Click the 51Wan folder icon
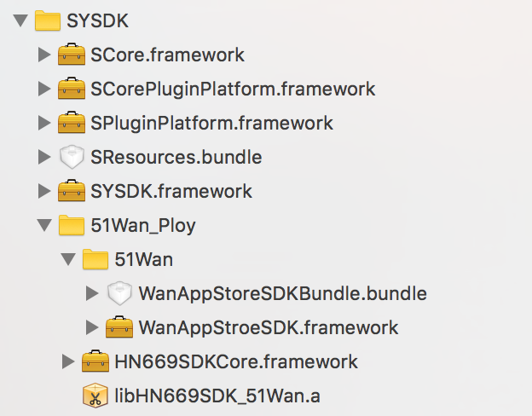Screen dimensions: 532x416 [x=95, y=259]
